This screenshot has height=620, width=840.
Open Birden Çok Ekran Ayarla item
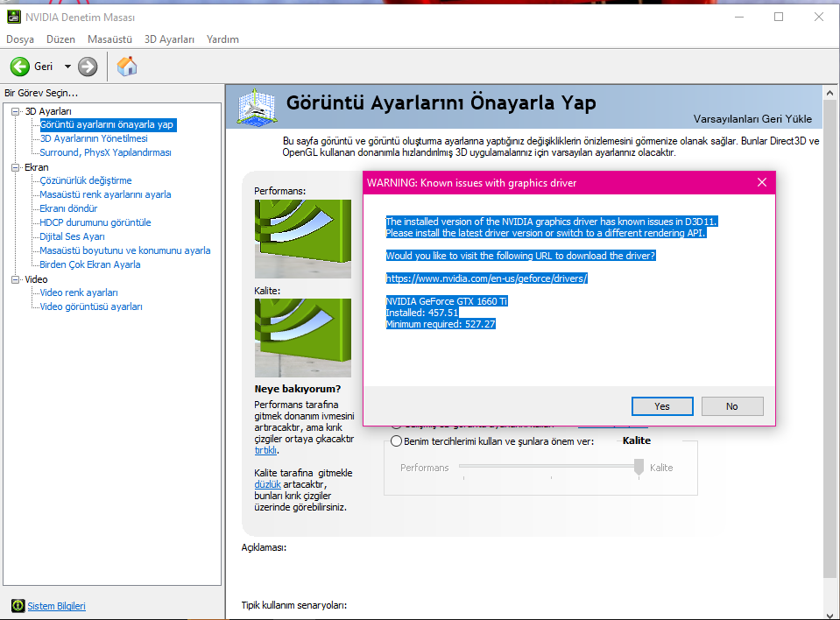tap(90, 264)
